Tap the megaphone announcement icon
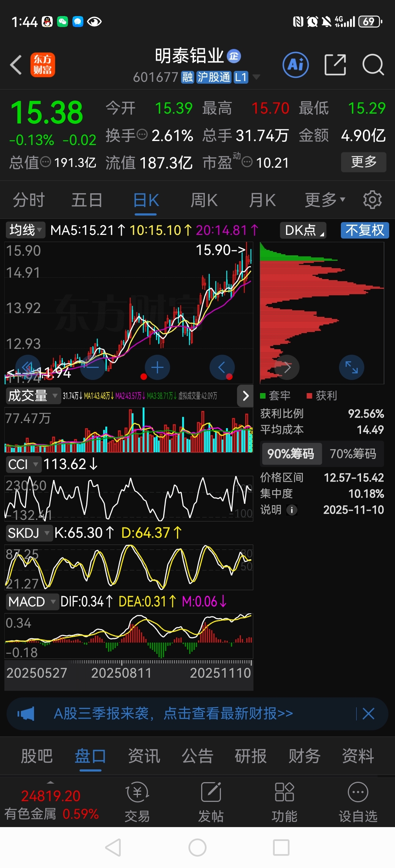The image size is (395, 868). coord(26,713)
